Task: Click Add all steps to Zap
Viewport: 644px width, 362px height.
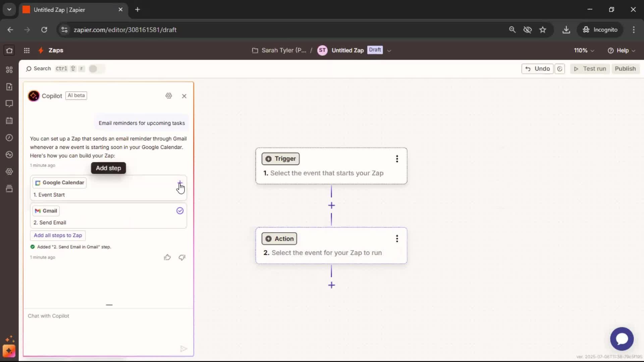Action: (58, 235)
